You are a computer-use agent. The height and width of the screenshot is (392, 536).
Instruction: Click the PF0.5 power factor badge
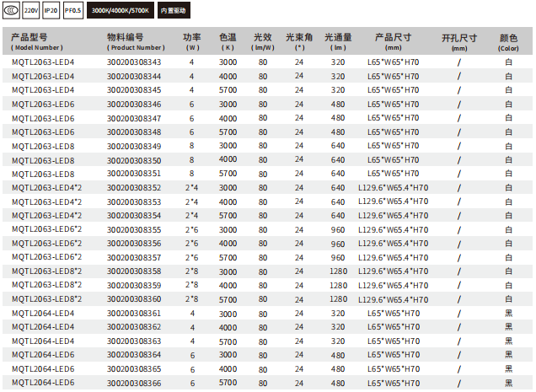[x=73, y=10]
